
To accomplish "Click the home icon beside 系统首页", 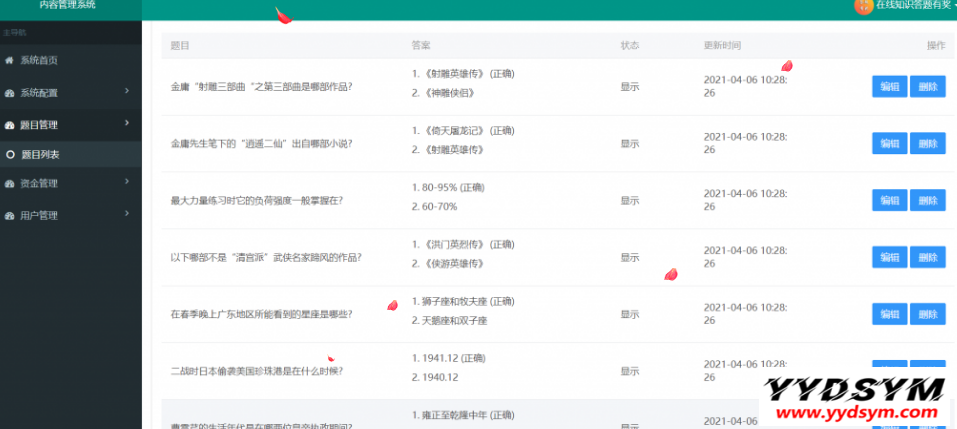I will [10, 61].
